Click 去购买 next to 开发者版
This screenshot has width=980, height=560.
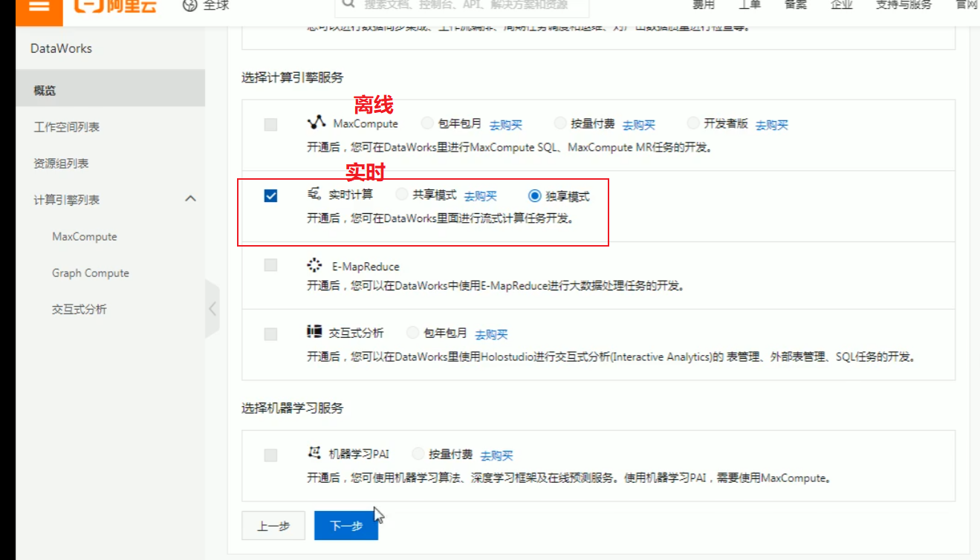click(x=771, y=125)
